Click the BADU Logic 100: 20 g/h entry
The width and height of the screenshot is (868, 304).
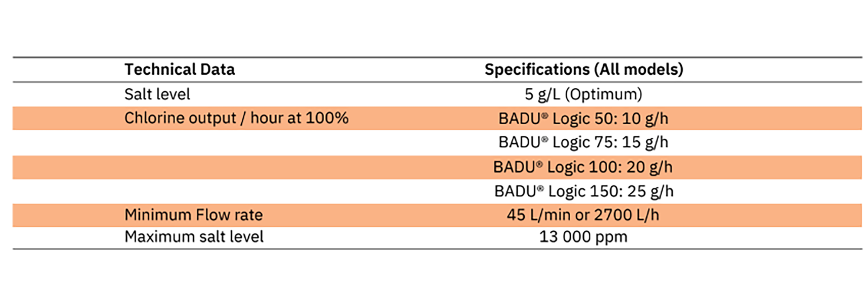[583, 167]
